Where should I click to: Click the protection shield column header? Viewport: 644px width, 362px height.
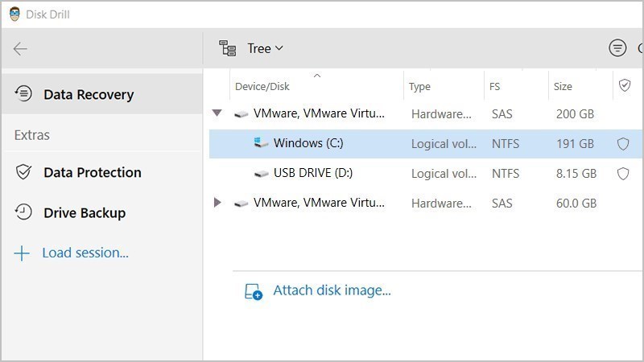point(625,85)
